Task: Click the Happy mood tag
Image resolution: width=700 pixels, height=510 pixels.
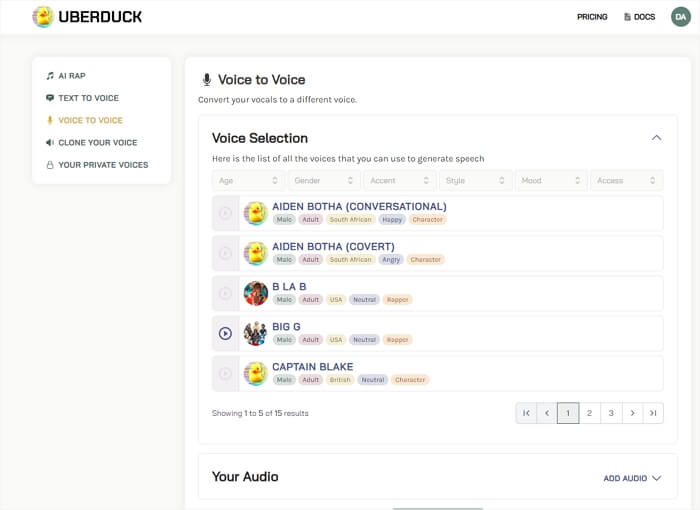Action: click(392, 220)
